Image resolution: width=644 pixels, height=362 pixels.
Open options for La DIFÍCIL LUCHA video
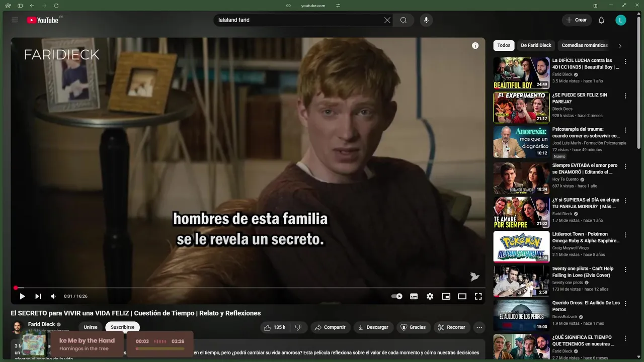pos(625,61)
